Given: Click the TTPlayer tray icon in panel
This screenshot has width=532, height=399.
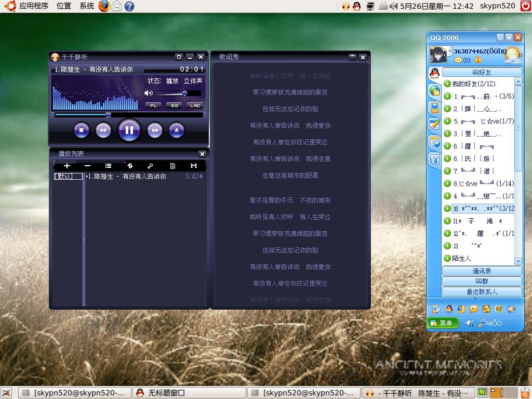Looking at the screenshot, I should 345,6.
